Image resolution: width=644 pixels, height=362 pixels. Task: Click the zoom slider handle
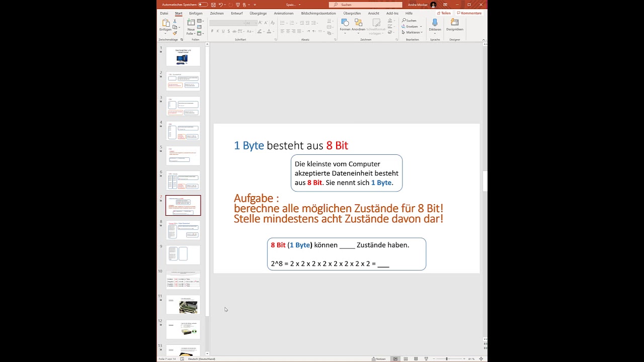(447, 359)
